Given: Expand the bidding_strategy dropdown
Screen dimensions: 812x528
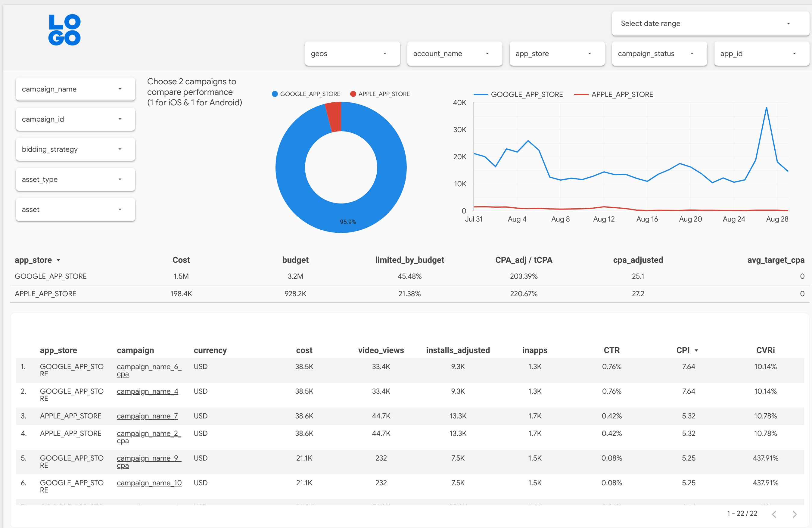Looking at the screenshot, I should 75,149.
